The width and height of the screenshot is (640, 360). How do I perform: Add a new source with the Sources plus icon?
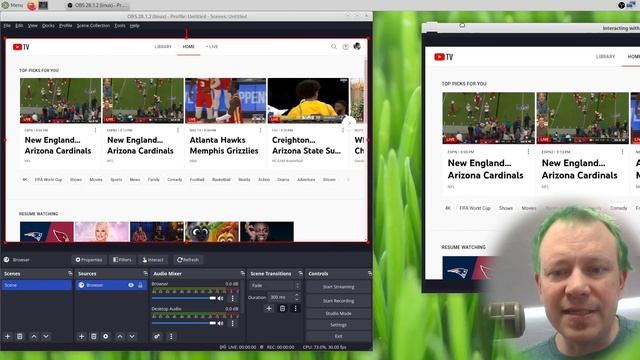(81, 336)
